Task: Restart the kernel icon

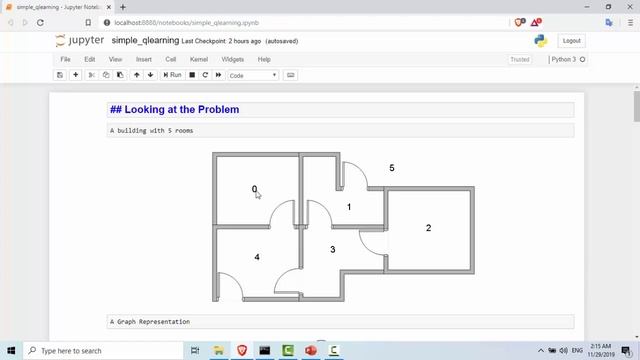Action: click(x=205, y=75)
